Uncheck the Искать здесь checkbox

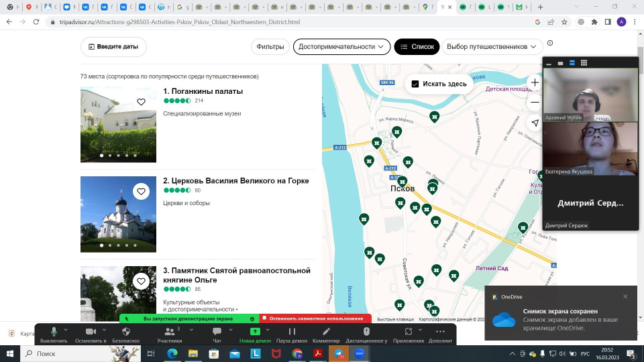pos(415,84)
